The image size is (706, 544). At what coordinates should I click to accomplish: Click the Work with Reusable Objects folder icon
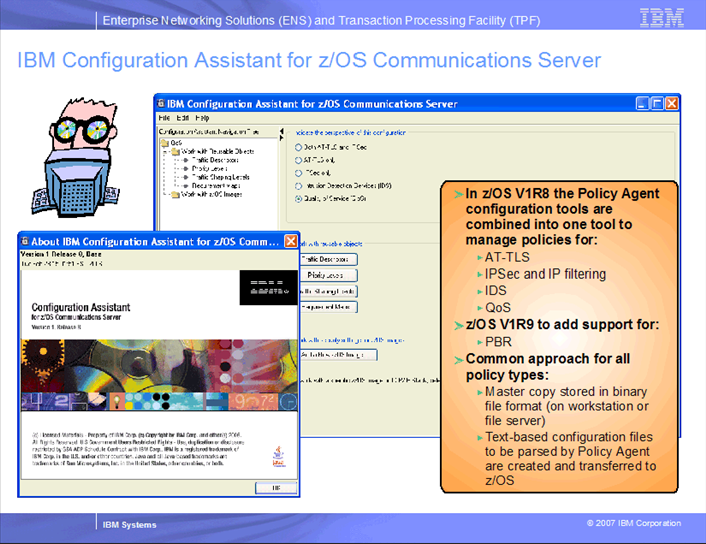pos(176,152)
